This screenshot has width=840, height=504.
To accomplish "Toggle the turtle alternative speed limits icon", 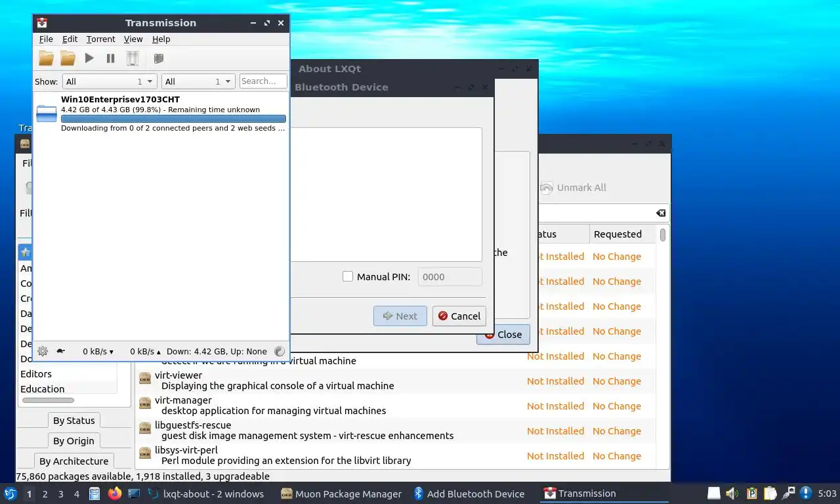I will click(x=60, y=351).
